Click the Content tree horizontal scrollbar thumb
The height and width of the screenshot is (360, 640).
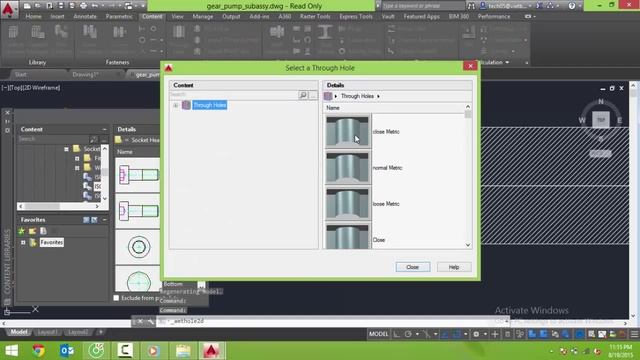(x=42, y=207)
